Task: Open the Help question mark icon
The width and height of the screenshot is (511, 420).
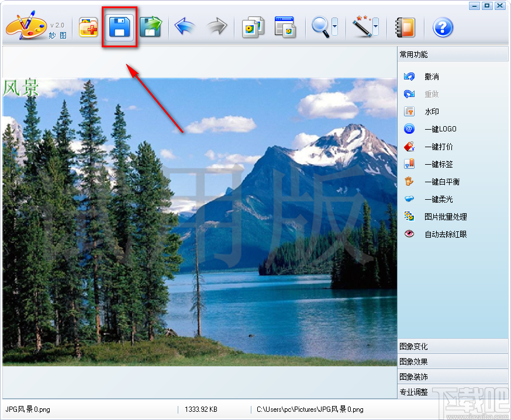Action: 443,26
